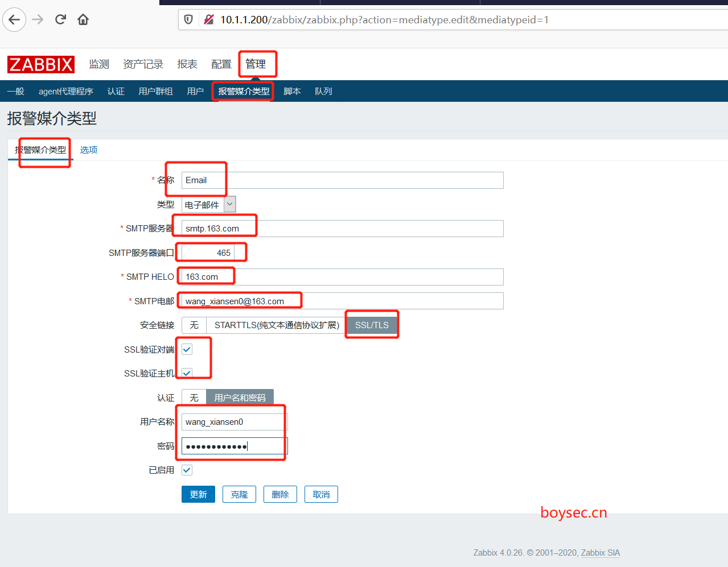Click the 取消 button
This screenshot has height=567, width=728.
tap(321, 494)
